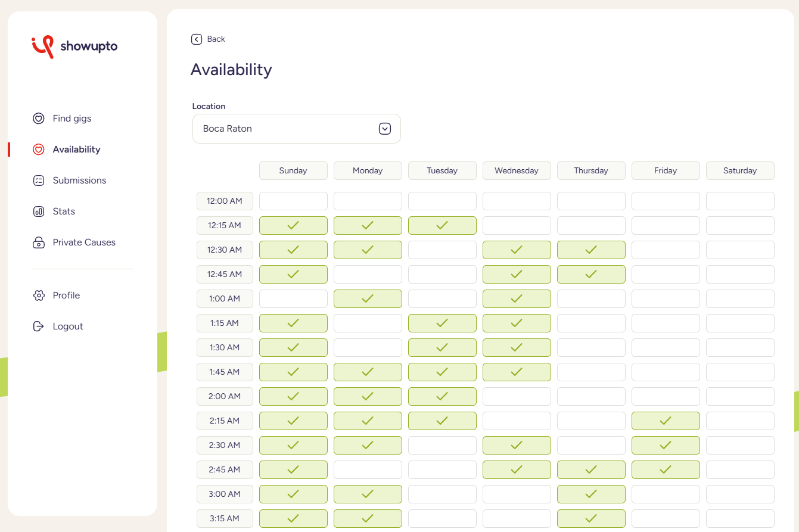
Task: Click the showupto logo icon
Action: pyautogui.click(x=43, y=46)
